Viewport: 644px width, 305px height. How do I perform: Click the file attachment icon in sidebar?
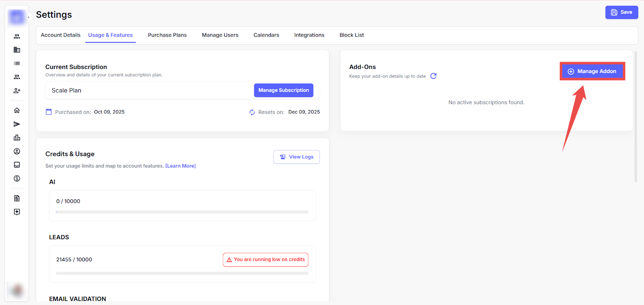17,198
